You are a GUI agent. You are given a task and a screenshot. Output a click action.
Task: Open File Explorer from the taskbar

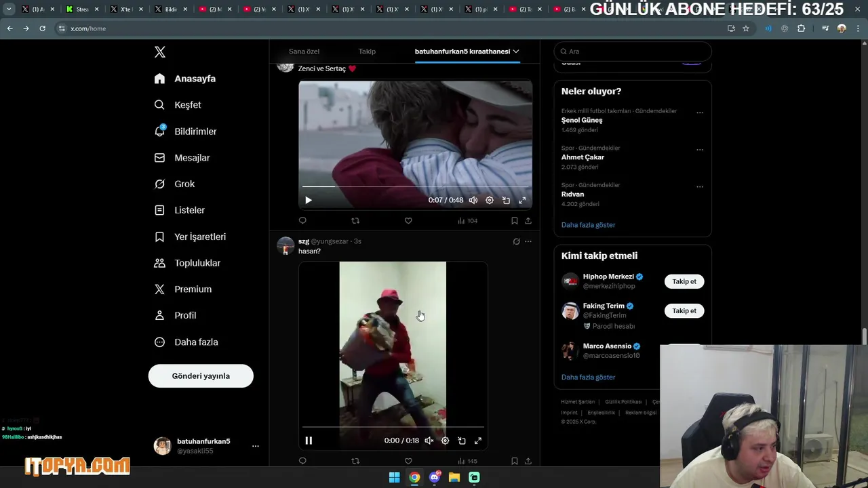coord(454,477)
